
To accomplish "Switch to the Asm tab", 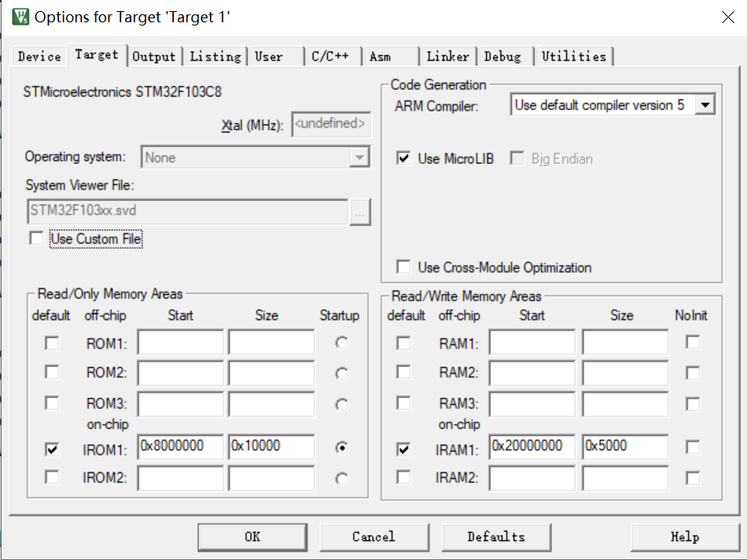I will (x=391, y=57).
